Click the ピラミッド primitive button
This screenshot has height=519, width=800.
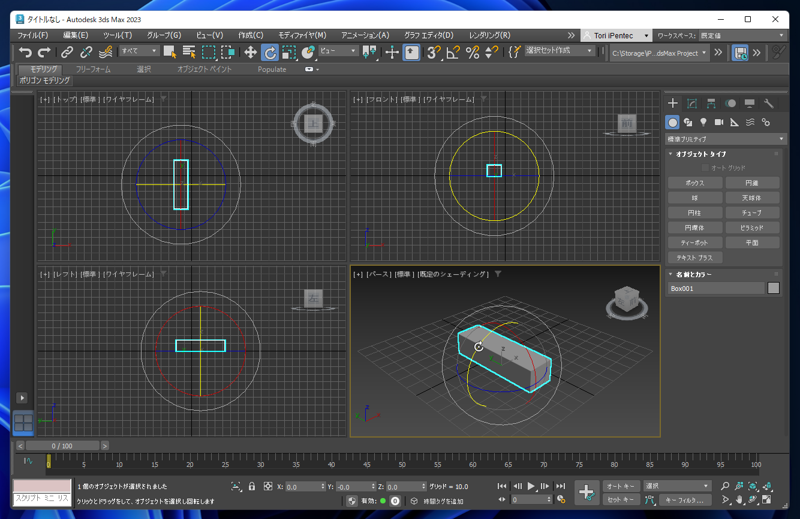coord(752,228)
